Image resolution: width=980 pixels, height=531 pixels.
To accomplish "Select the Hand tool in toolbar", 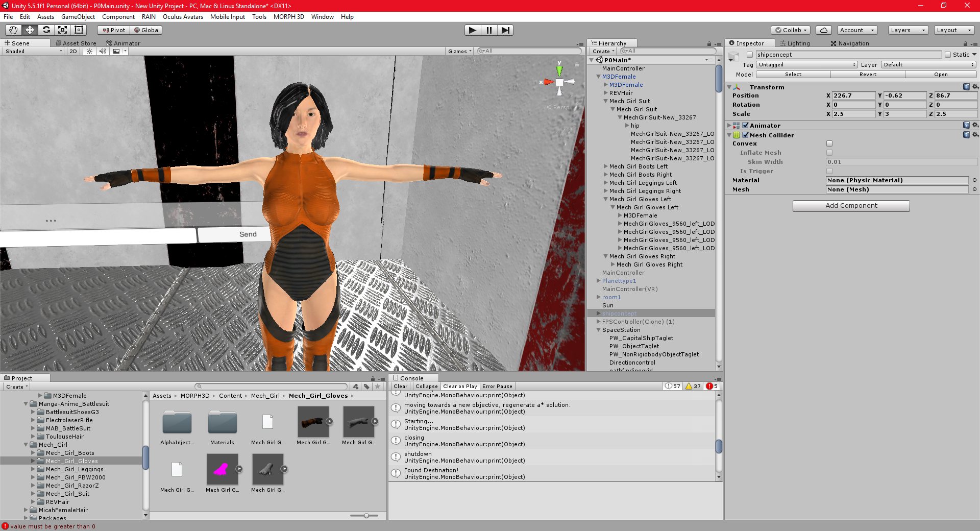I will [x=13, y=30].
